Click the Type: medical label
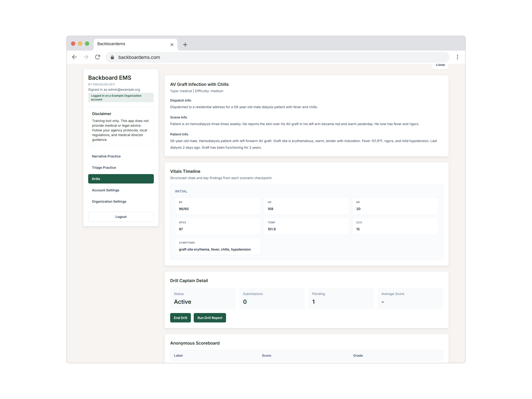Screen dimensions: 532x399 click(181, 91)
